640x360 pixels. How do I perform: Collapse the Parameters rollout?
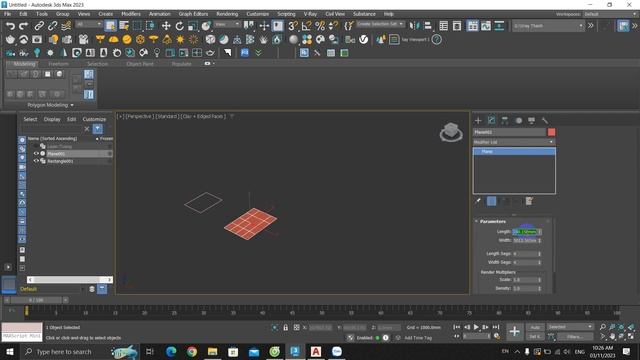tap(492, 221)
